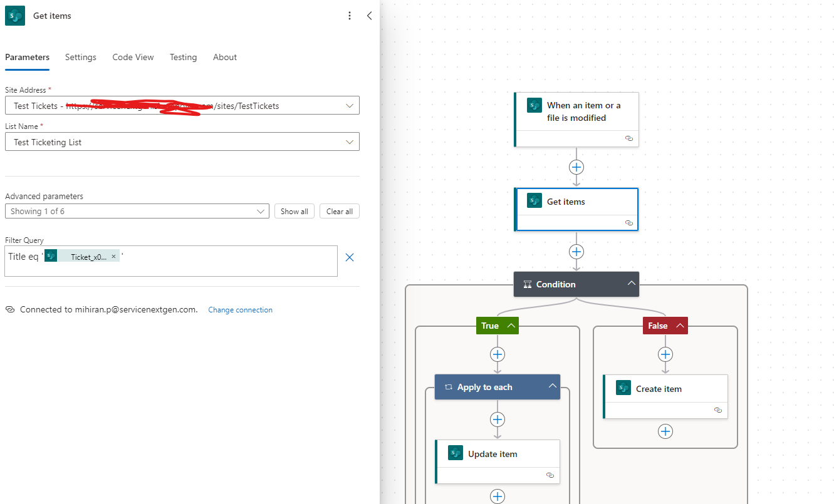Click inside the Filter Query input field
Image resolution: width=834 pixels, height=504 pixels.
tap(171, 261)
